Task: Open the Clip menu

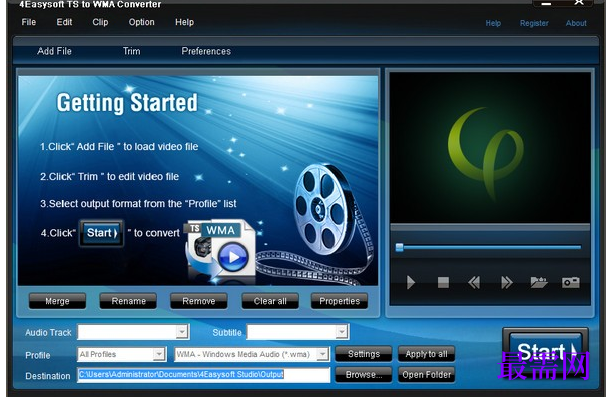Action: tap(100, 22)
